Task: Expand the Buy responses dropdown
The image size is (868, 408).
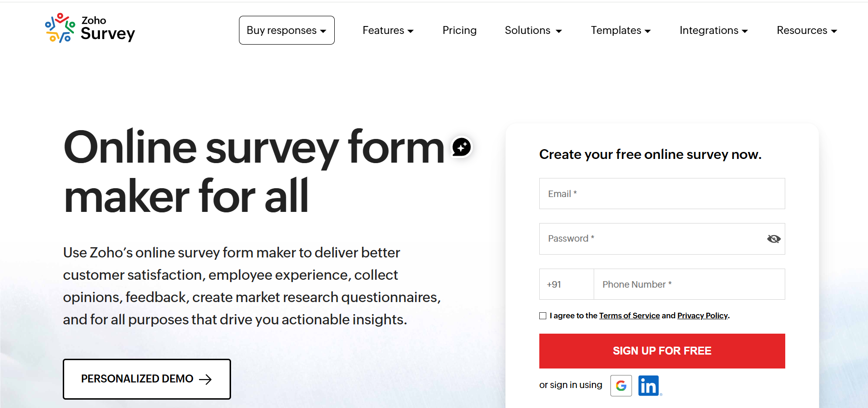Action: [x=286, y=30]
